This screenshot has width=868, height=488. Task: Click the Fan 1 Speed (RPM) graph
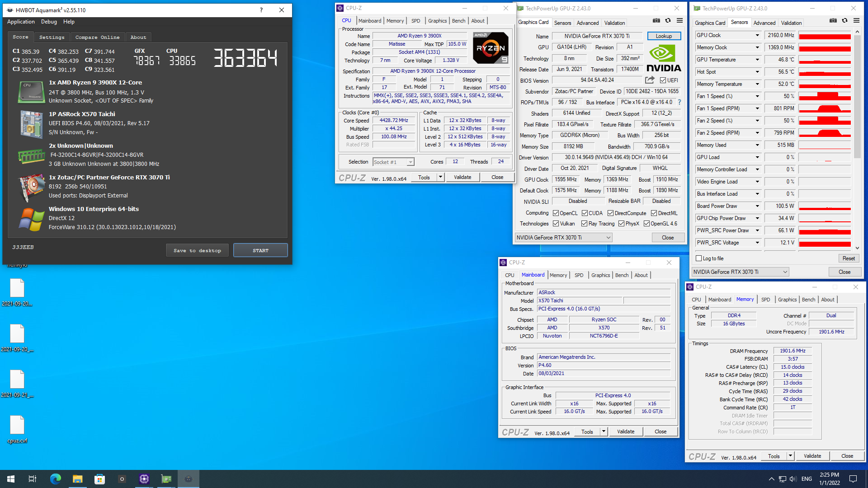(825, 108)
